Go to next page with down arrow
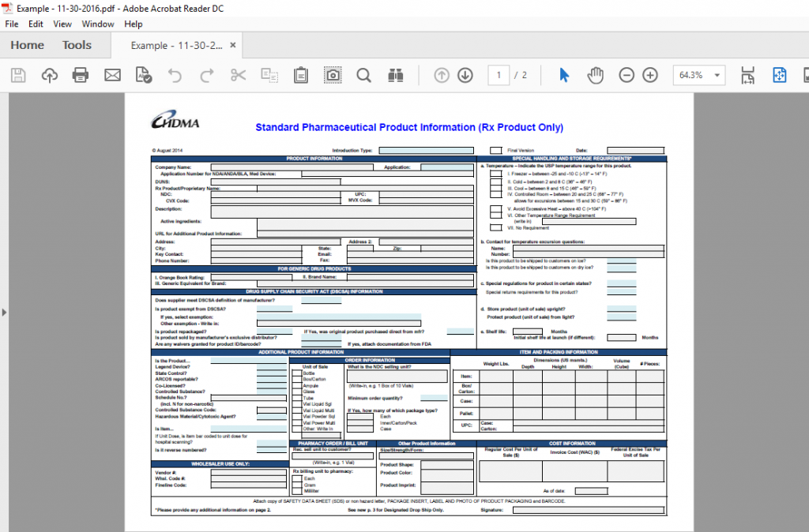 465,75
